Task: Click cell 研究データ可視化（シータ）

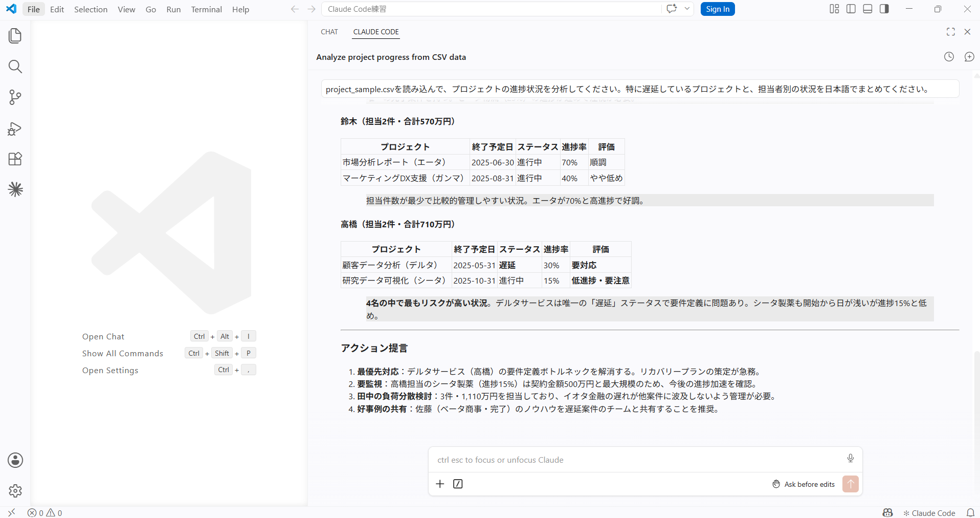Action: pyautogui.click(x=396, y=280)
